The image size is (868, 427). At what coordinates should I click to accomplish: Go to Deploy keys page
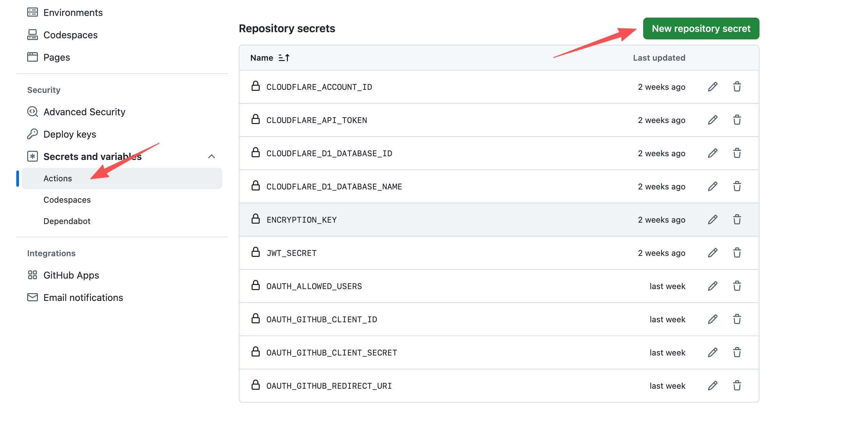(x=70, y=134)
